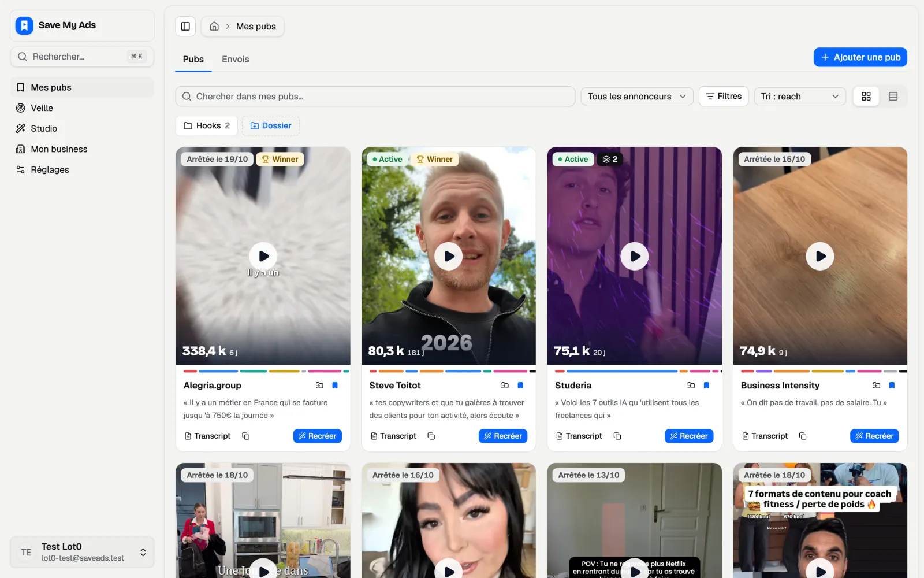The image size is (924, 578).
Task: Open variants stack badge on Studeria card
Action: [610, 159]
